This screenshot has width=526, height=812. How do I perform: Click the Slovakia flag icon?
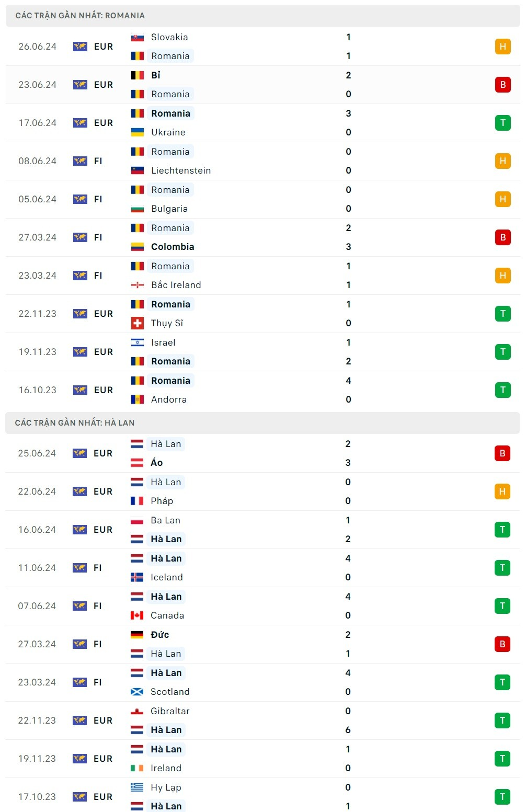138,37
